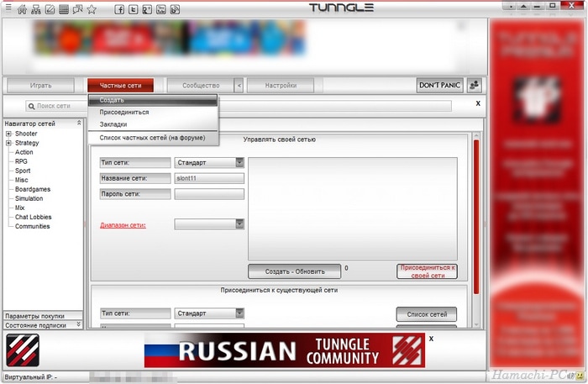The height and width of the screenshot is (384, 588).
Task: Select Присоединиться from the dropdown menu
Action: coord(153,112)
